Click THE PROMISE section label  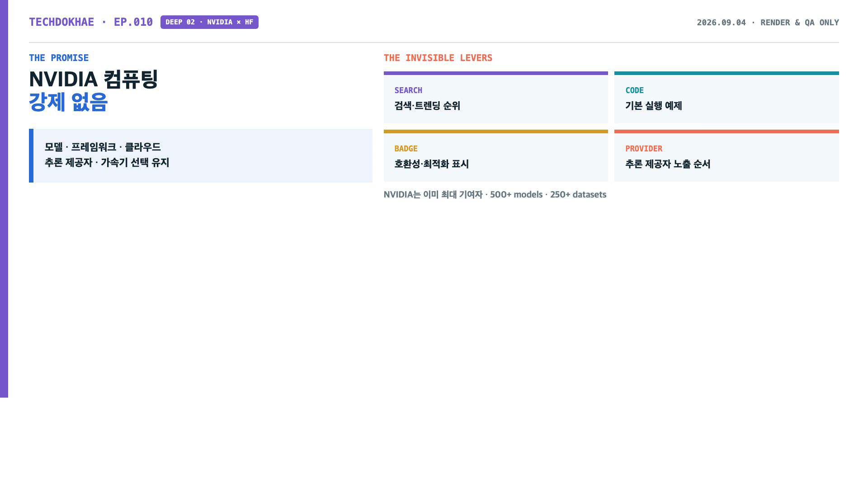tap(59, 58)
